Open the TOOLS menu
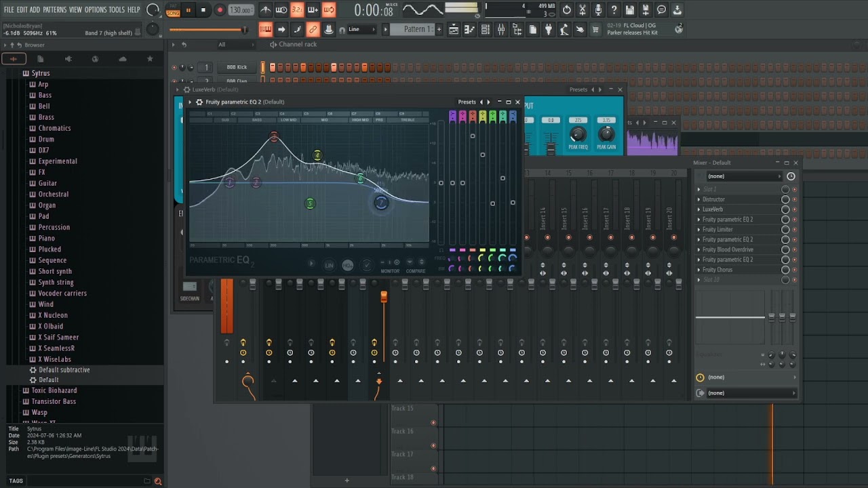Image resolution: width=868 pixels, height=488 pixels. 117,9
